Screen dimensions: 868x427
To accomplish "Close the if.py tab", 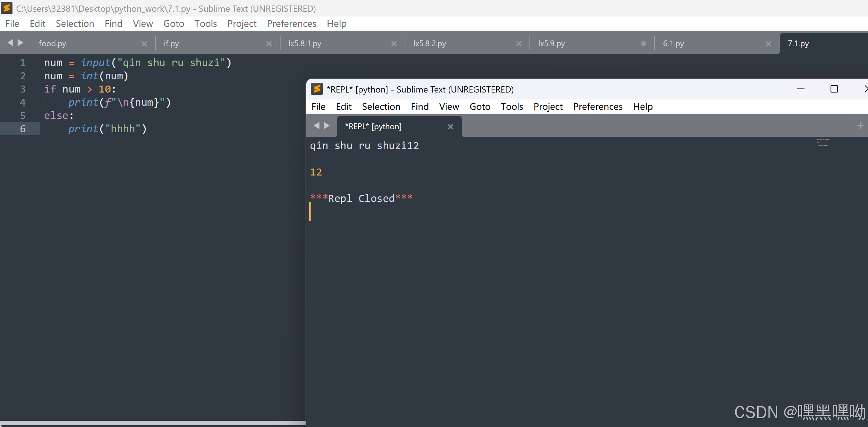I will [x=269, y=44].
